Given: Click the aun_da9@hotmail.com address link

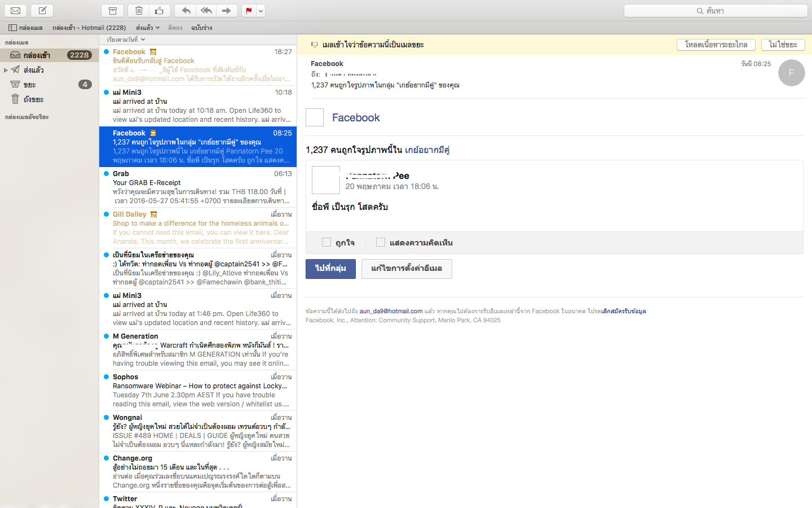Looking at the screenshot, I should 391,311.
